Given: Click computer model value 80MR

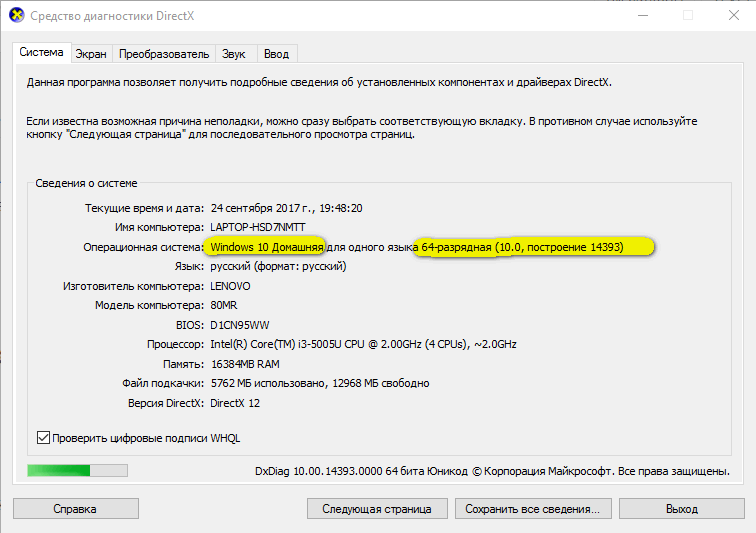Looking at the screenshot, I should tap(224, 305).
